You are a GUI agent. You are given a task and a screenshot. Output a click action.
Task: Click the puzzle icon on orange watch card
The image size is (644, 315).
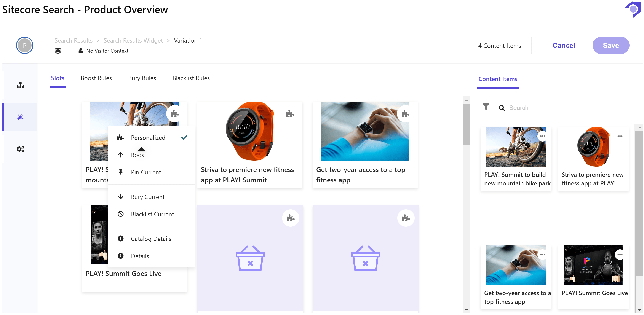[x=290, y=114]
